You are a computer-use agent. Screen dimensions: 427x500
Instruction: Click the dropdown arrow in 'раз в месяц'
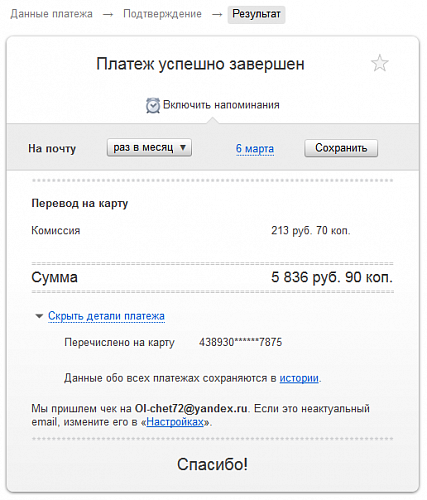183,147
